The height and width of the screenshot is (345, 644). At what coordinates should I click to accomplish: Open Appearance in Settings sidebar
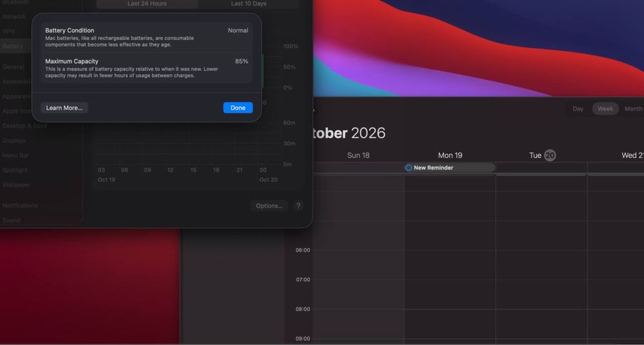click(x=17, y=96)
